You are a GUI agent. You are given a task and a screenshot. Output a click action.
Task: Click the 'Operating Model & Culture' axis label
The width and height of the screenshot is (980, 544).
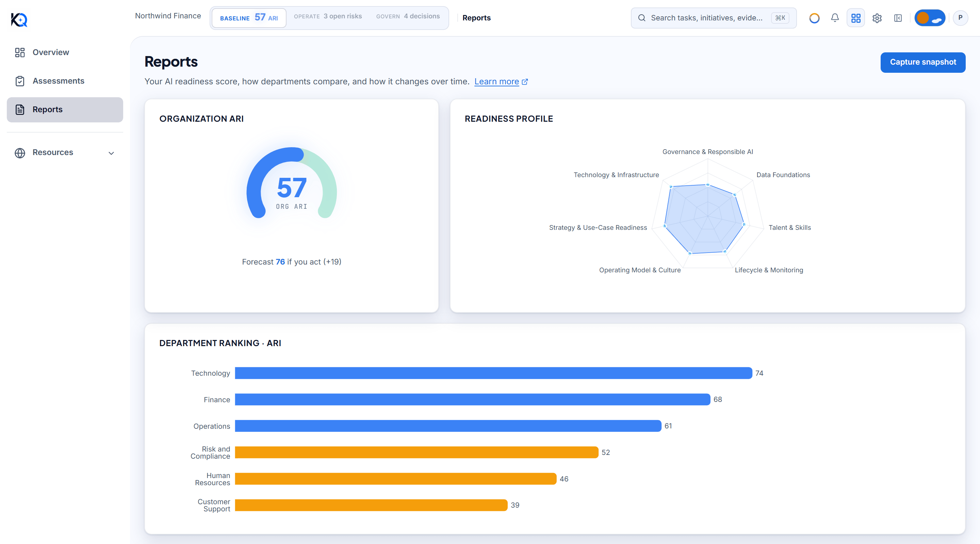click(639, 270)
